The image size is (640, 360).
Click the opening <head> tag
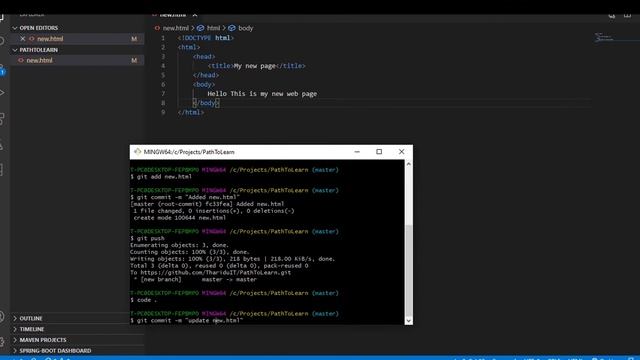pyautogui.click(x=204, y=57)
